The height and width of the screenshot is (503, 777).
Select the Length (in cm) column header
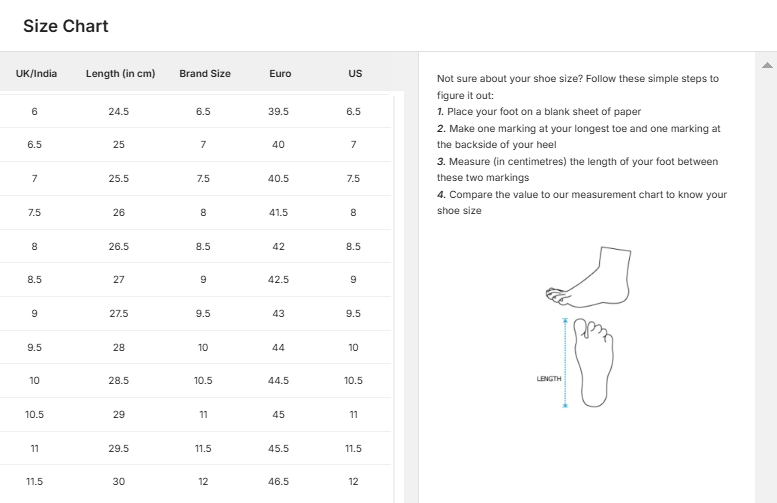pyautogui.click(x=120, y=74)
